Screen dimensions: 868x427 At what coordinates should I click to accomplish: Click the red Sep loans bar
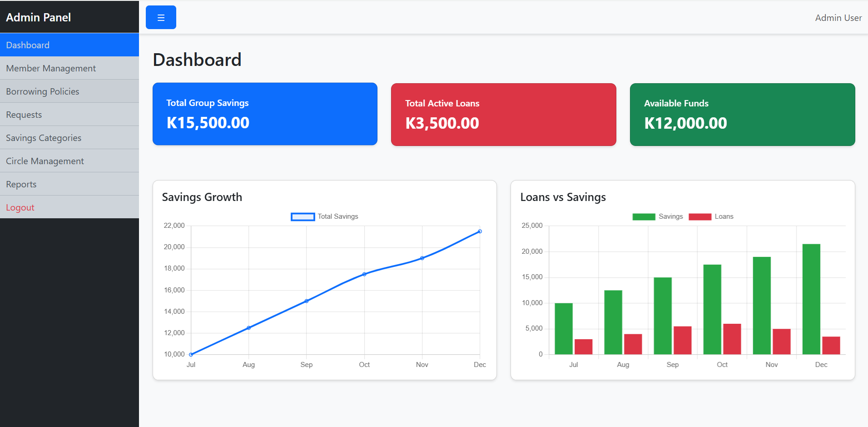click(x=683, y=340)
